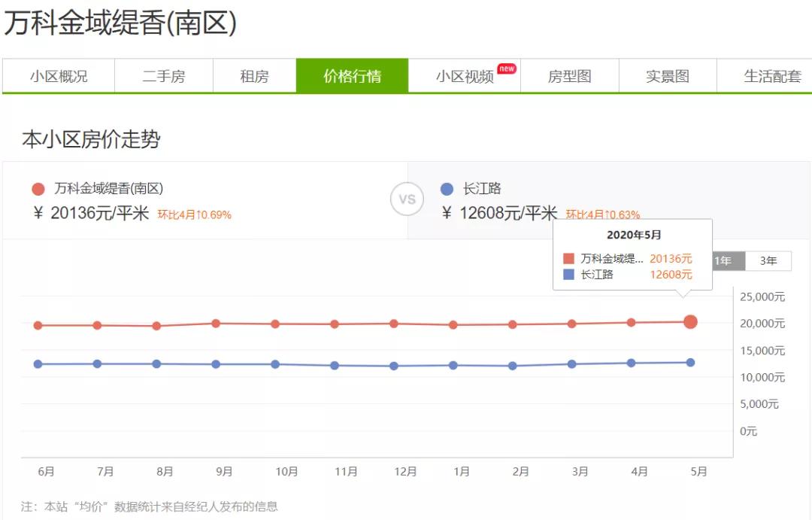Click the highlighted May red data point
Image resolution: width=812 pixels, height=520 pixels.
point(690,322)
